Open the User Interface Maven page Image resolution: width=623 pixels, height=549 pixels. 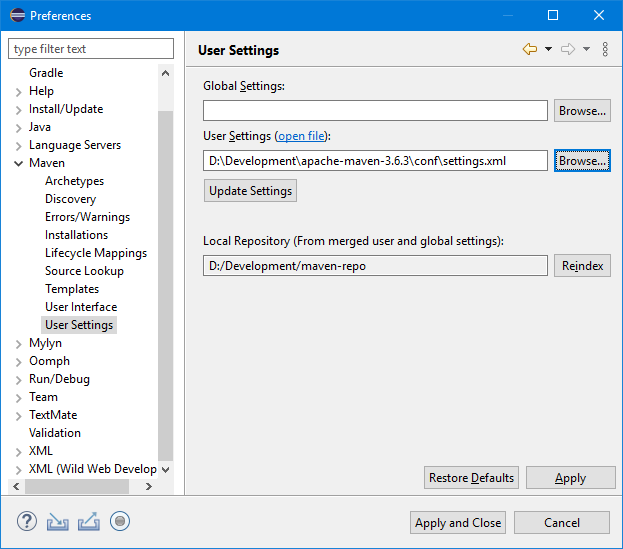[81, 307]
